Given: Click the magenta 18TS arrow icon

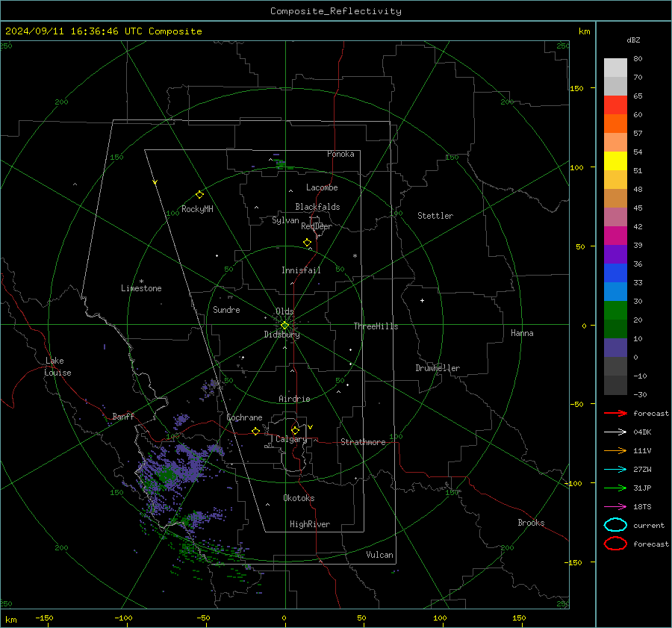Looking at the screenshot, I should coord(615,507).
